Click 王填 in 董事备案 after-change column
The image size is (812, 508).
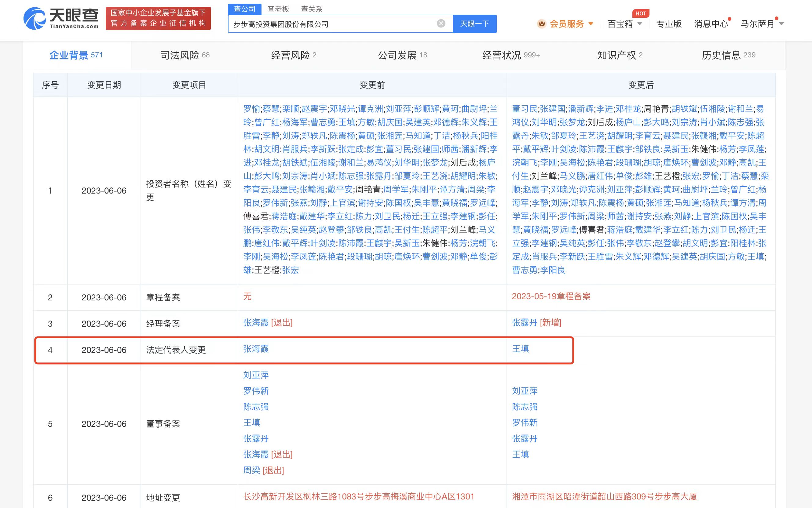(521, 454)
